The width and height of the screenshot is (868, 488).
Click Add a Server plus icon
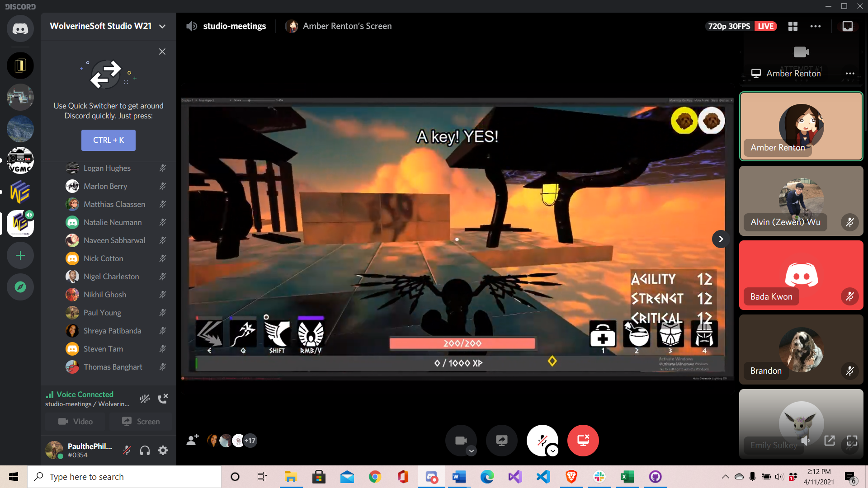20,255
